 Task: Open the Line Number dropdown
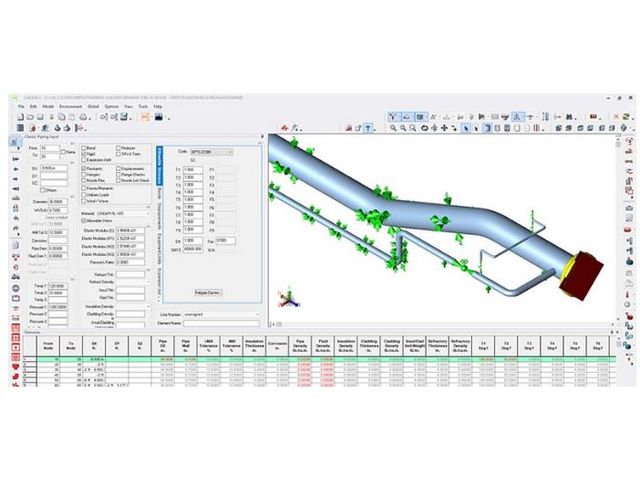221,313
